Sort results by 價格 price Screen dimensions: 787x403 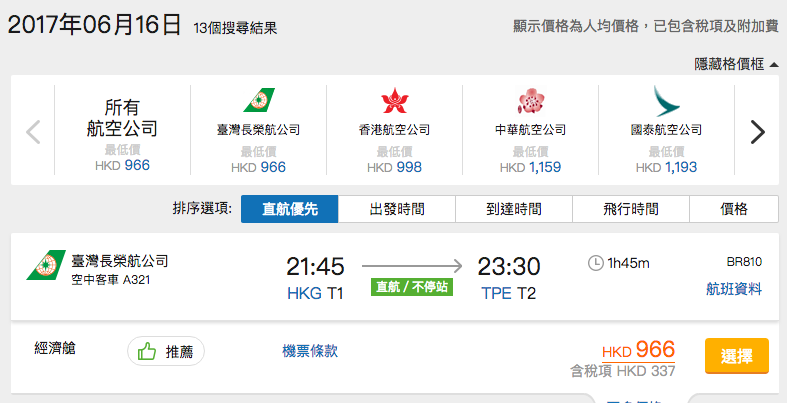[734, 209]
